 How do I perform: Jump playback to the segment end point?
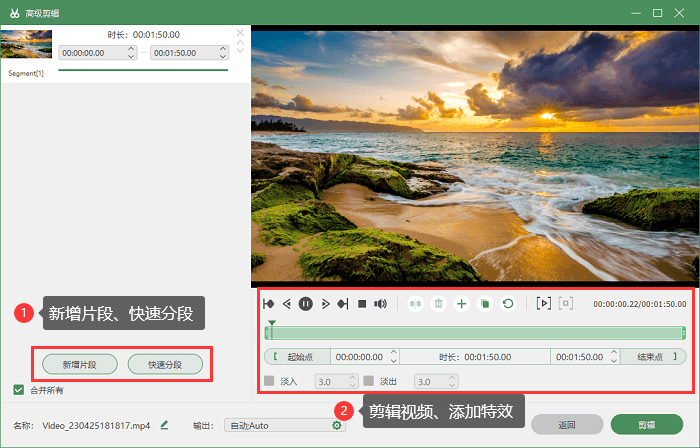coord(343,304)
